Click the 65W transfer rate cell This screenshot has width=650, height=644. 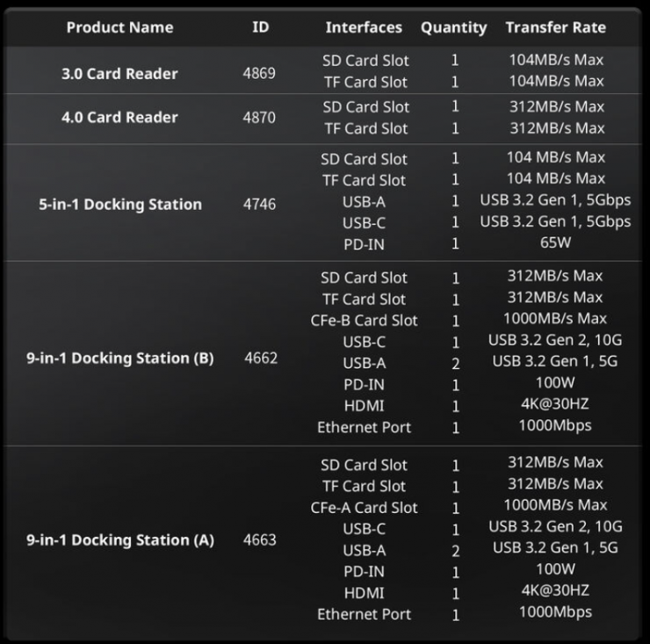click(x=555, y=242)
